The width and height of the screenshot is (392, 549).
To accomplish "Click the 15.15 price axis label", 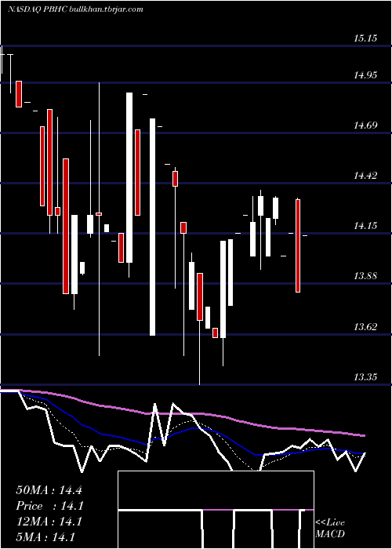I will click(365, 38).
